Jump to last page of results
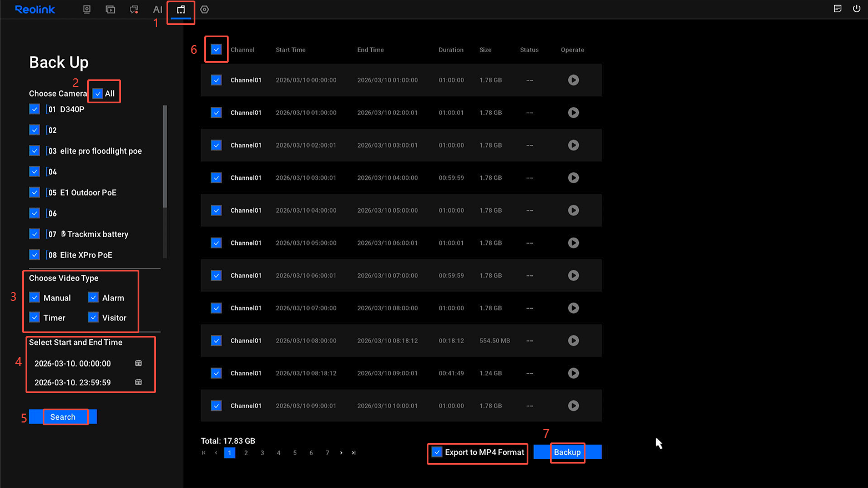The height and width of the screenshot is (488, 868). tap(354, 453)
